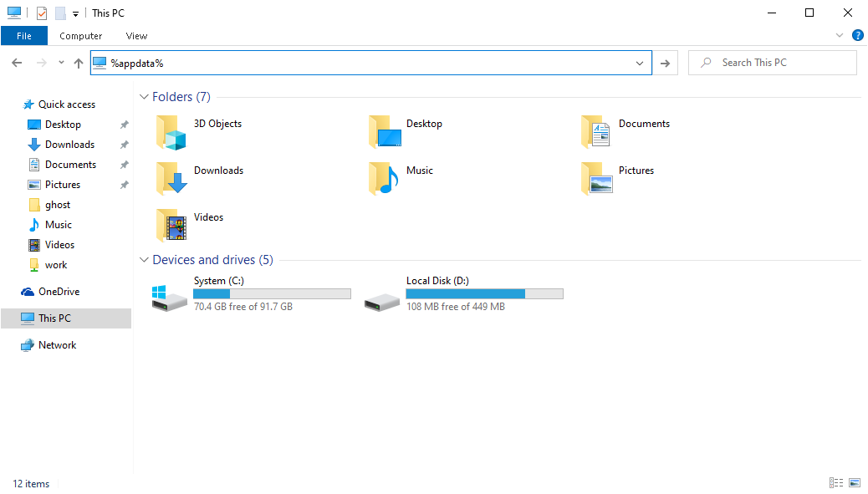Open Music in the sidebar

pyautogui.click(x=59, y=225)
